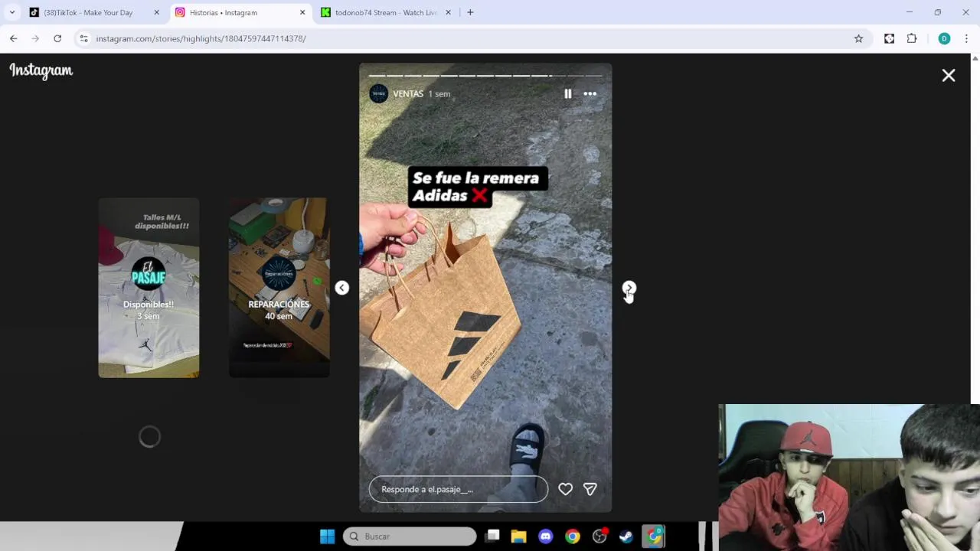The width and height of the screenshot is (980, 551).
Task: Open the 'Disponibles!!' highlight thumbnail
Action: pos(149,288)
